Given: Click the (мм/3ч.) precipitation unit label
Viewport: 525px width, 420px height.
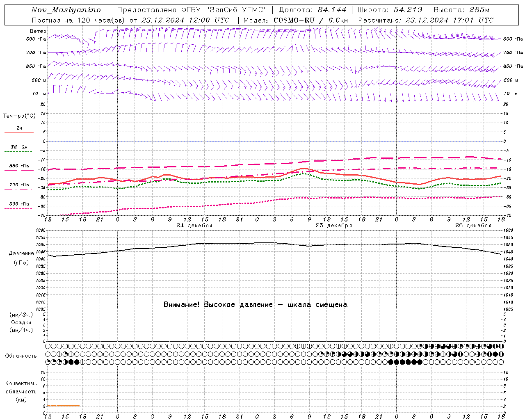Looking at the screenshot, I should [21, 315].
